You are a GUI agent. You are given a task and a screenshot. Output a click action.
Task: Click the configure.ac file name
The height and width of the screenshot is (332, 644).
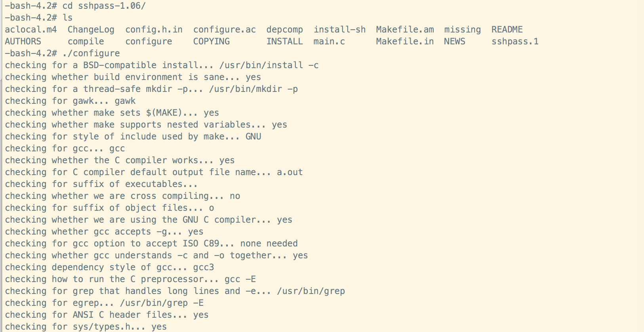click(x=225, y=30)
